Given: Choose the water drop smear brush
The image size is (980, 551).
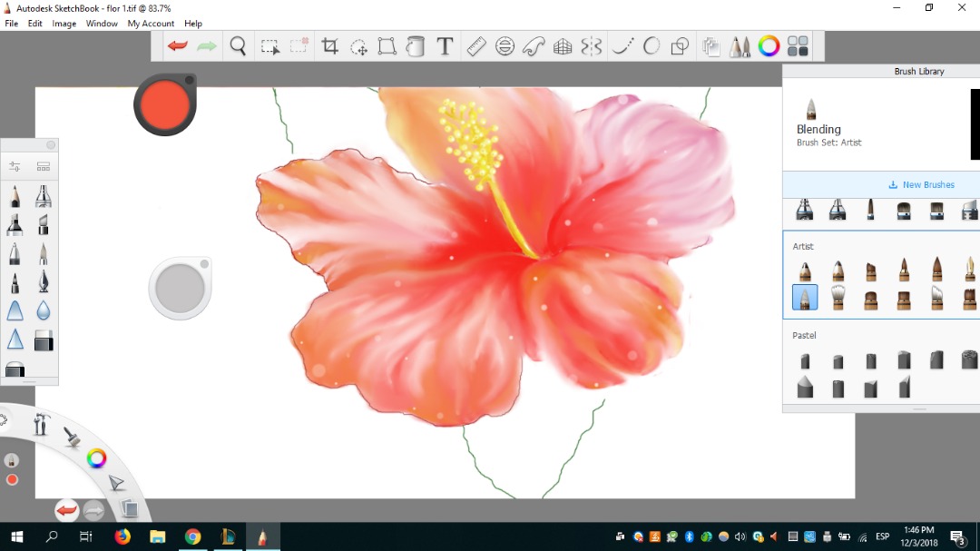Looking at the screenshot, I should coord(44,311).
